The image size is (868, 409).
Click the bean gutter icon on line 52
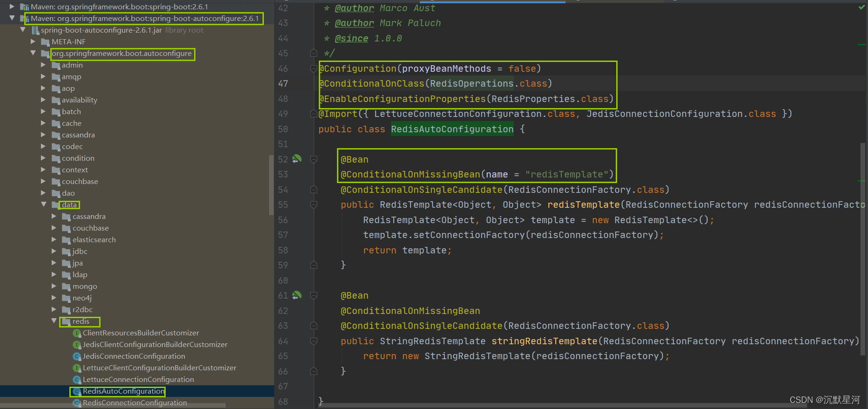point(296,159)
